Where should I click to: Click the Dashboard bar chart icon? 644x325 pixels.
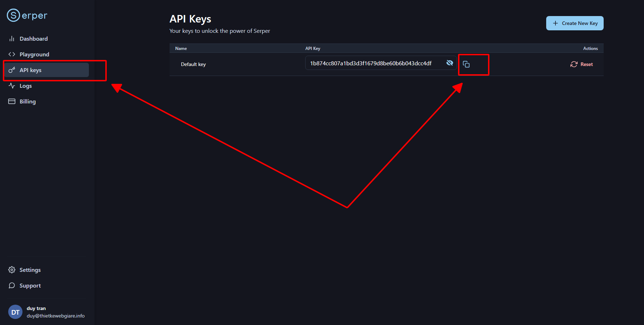tap(12, 39)
